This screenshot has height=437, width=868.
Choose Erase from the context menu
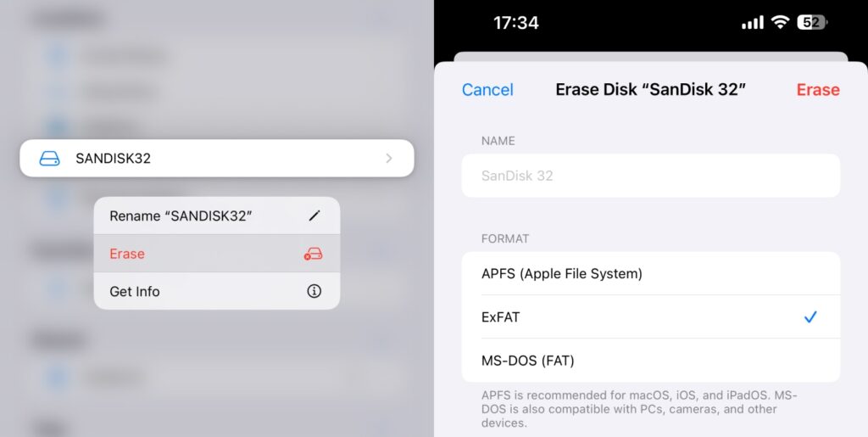point(217,254)
